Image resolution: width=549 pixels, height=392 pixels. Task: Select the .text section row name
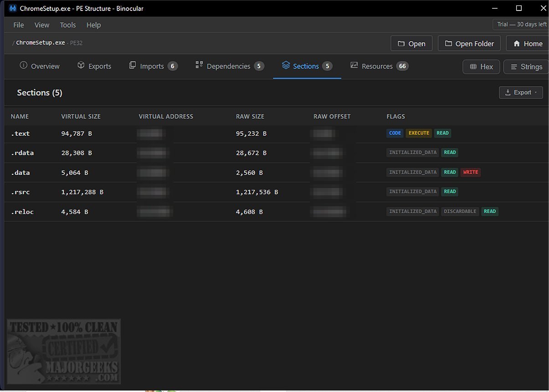pos(20,133)
